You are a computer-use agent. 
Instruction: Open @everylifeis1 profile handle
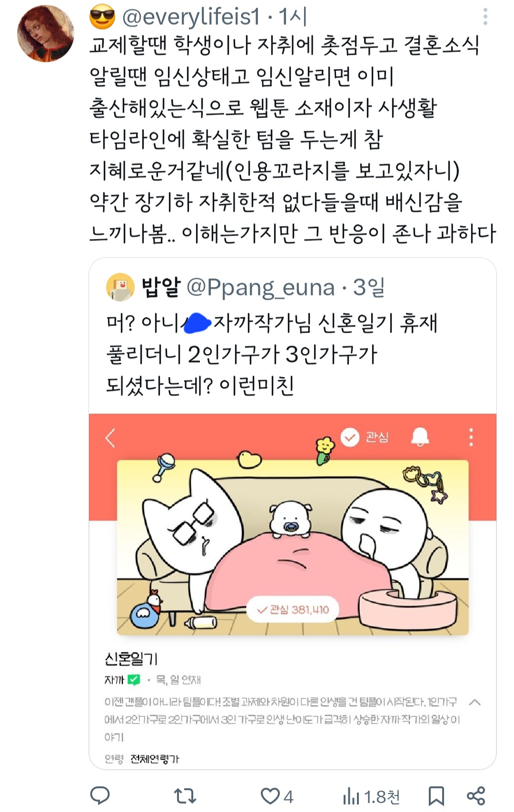(x=191, y=17)
